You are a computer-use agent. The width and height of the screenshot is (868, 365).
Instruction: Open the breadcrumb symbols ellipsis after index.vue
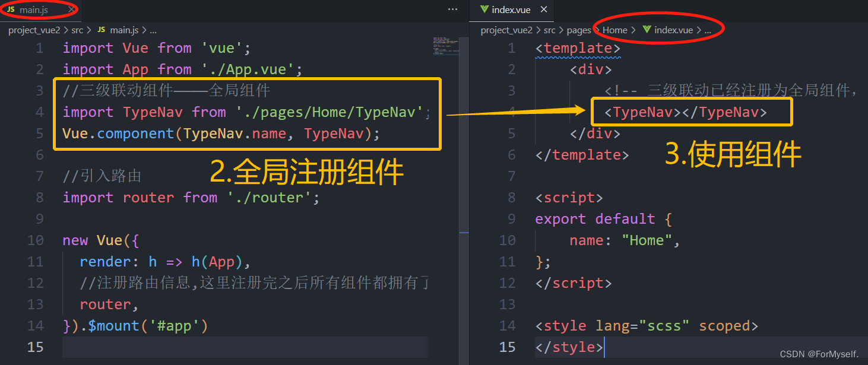pyautogui.click(x=708, y=29)
